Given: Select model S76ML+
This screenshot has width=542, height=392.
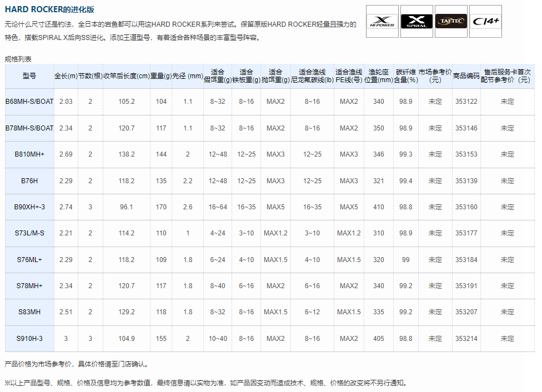Looking at the screenshot, I should [x=29, y=260].
